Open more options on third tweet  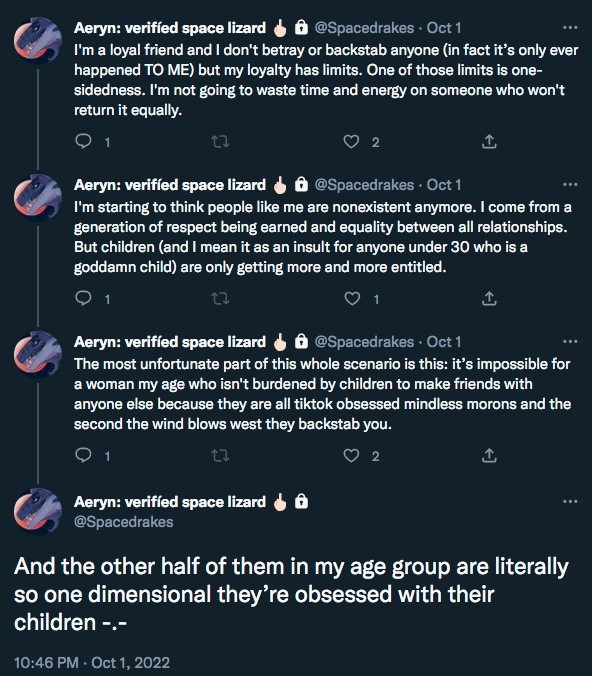coord(570,341)
